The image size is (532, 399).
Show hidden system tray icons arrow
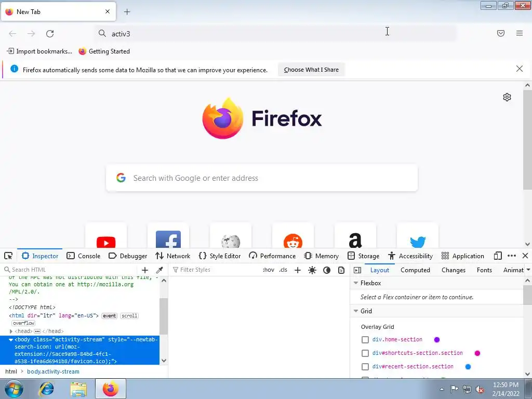point(442,389)
